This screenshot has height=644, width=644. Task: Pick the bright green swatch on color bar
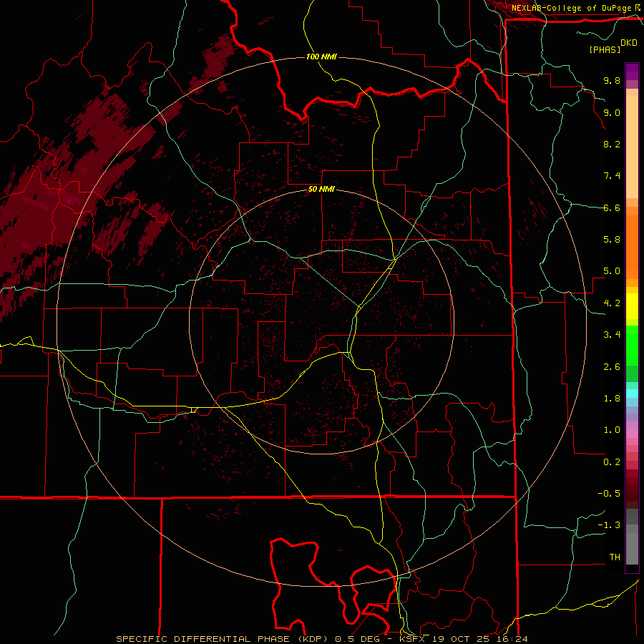click(x=632, y=345)
